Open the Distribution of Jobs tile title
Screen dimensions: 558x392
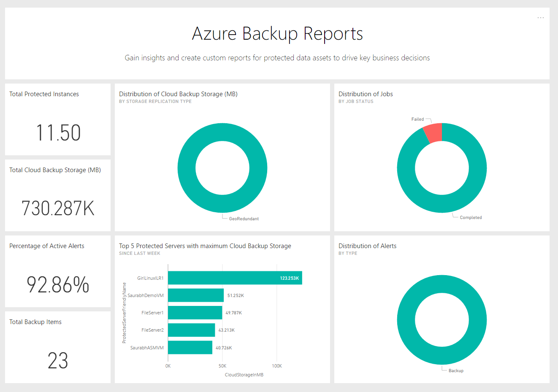(x=366, y=94)
